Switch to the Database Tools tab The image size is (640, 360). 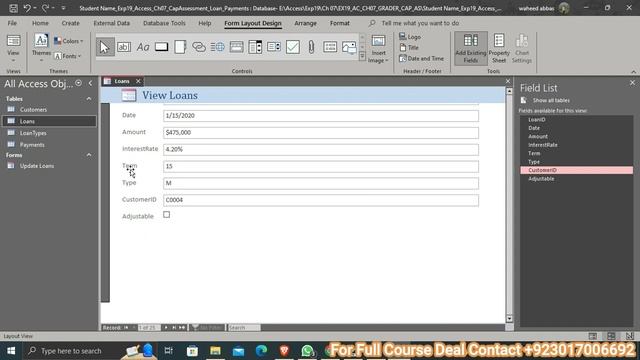pyautogui.click(x=164, y=23)
